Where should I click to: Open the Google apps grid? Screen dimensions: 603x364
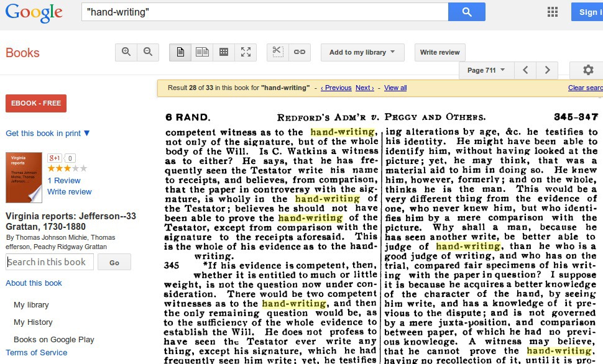click(552, 12)
